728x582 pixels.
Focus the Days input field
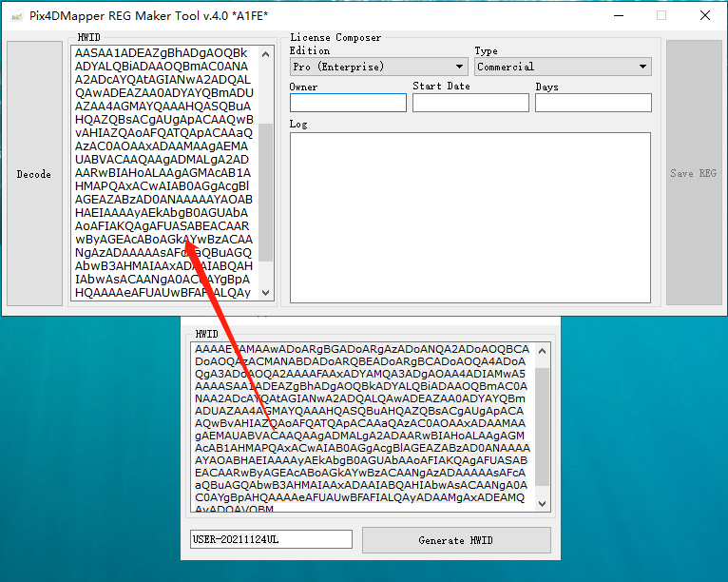pyautogui.click(x=593, y=103)
